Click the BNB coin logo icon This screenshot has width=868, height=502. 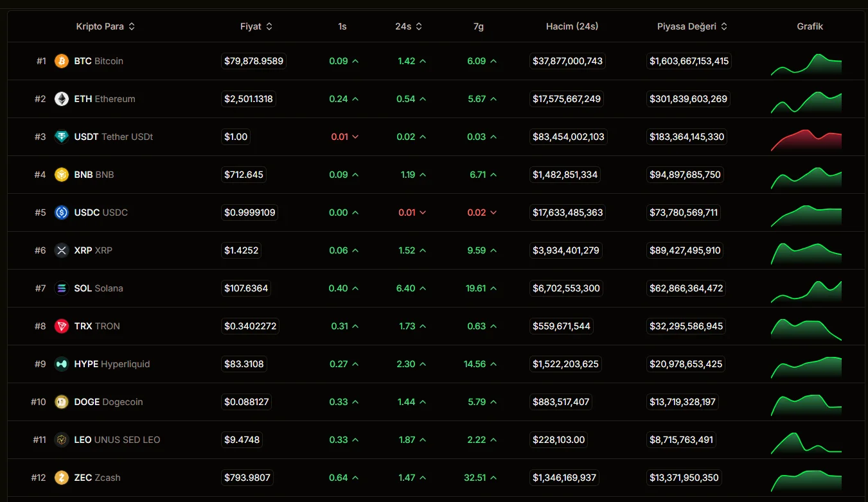point(62,175)
